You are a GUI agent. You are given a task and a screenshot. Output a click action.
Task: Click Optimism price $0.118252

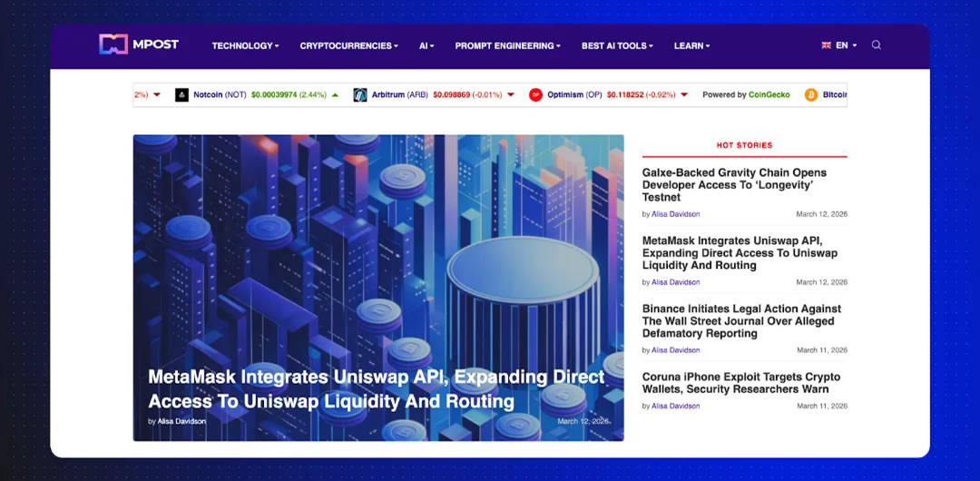(x=625, y=95)
